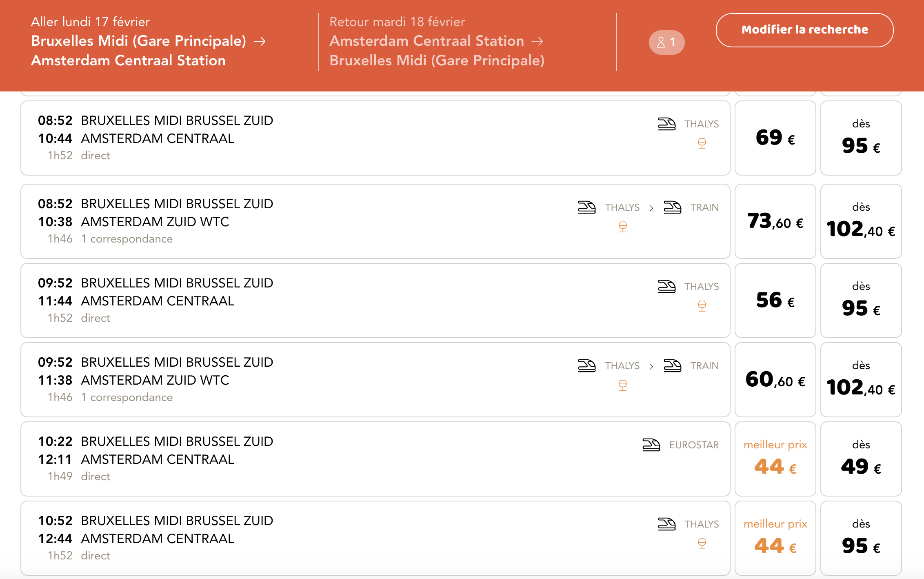Screen dimensions: 924x579
Task: Click wine glass icon on 10:52 Thalys trip
Action: [x=702, y=543]
